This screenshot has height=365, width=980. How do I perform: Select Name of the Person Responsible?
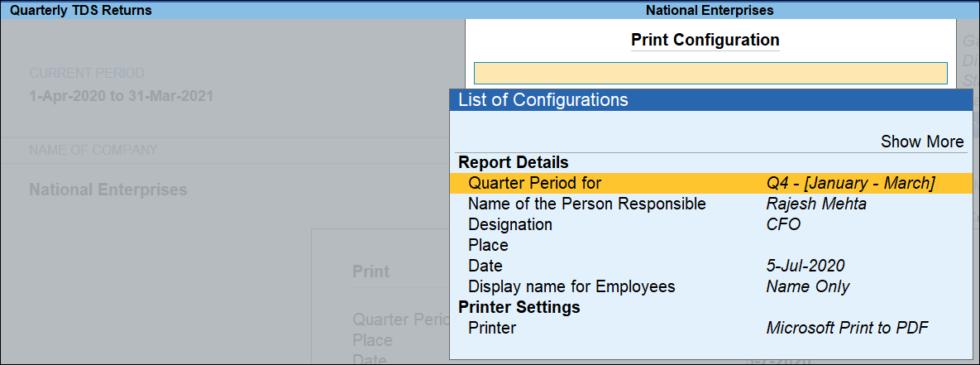pyautogui.click(x=586, y=204)
